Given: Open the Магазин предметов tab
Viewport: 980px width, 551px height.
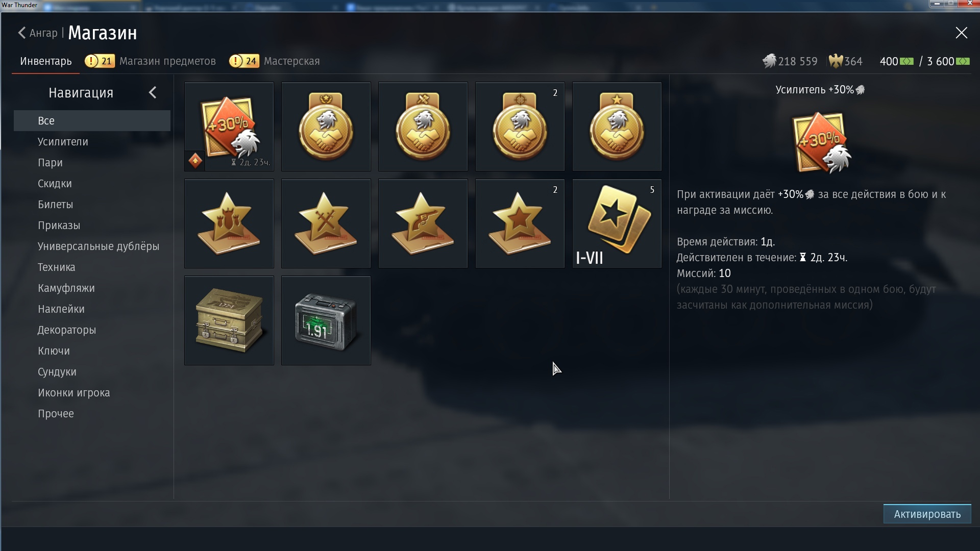Looking at the screenshot, I should pos(167,61).
